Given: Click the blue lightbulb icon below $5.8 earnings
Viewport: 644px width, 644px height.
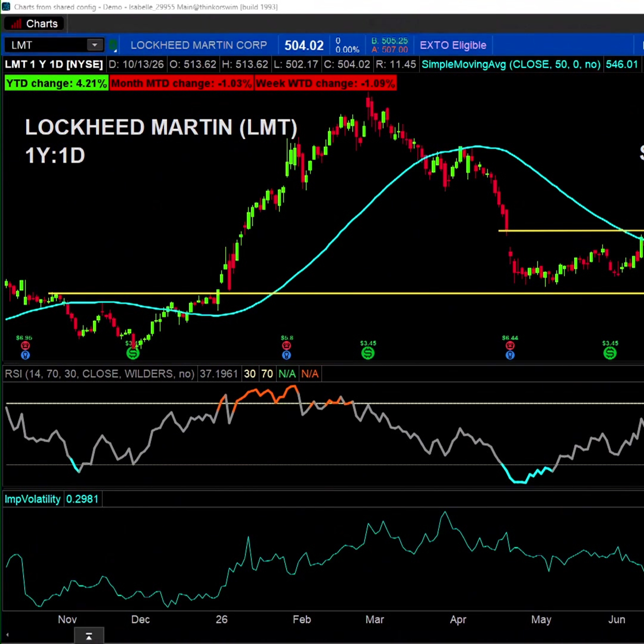Looking at the screenshot, I should click(286, 355).
